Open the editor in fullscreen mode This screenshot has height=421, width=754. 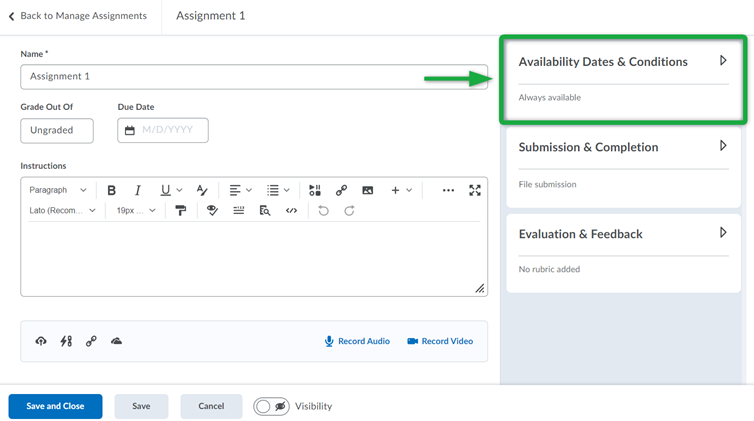pos(475,190)
